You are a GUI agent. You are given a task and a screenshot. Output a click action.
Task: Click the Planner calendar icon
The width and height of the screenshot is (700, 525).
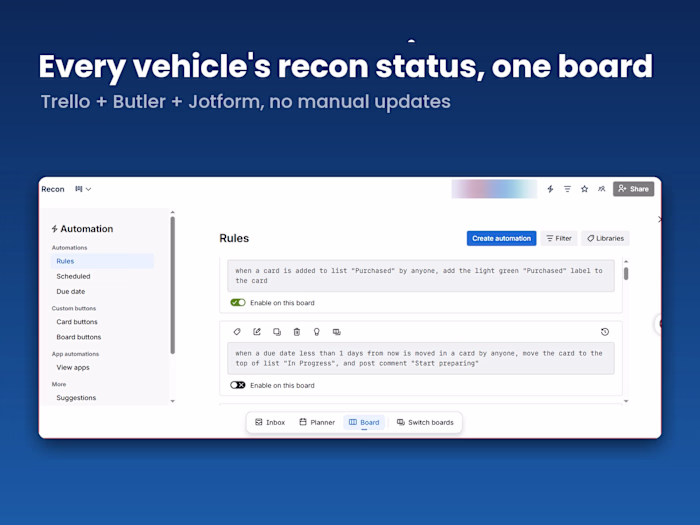(x=303, y=422)
